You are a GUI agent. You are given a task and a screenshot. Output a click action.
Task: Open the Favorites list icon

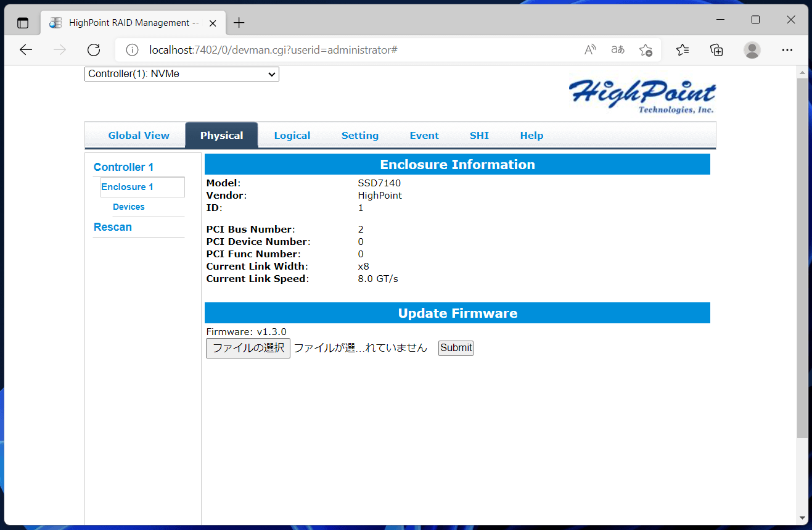(x=683, y=50)
